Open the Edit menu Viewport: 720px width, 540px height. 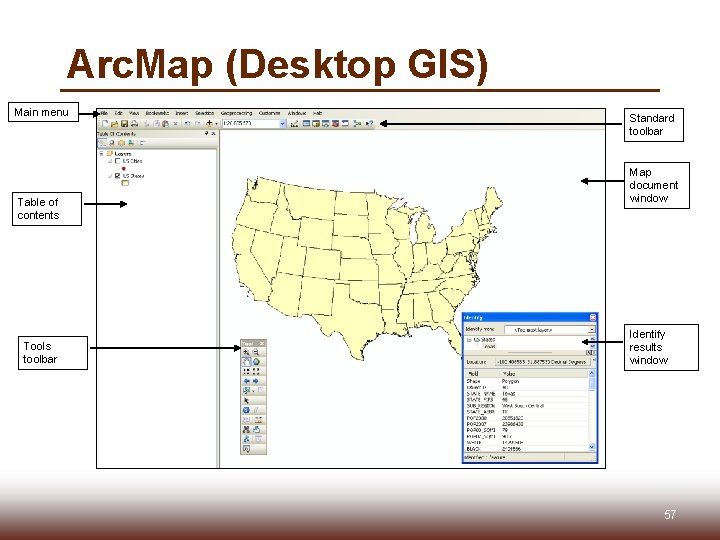[118, 113]
